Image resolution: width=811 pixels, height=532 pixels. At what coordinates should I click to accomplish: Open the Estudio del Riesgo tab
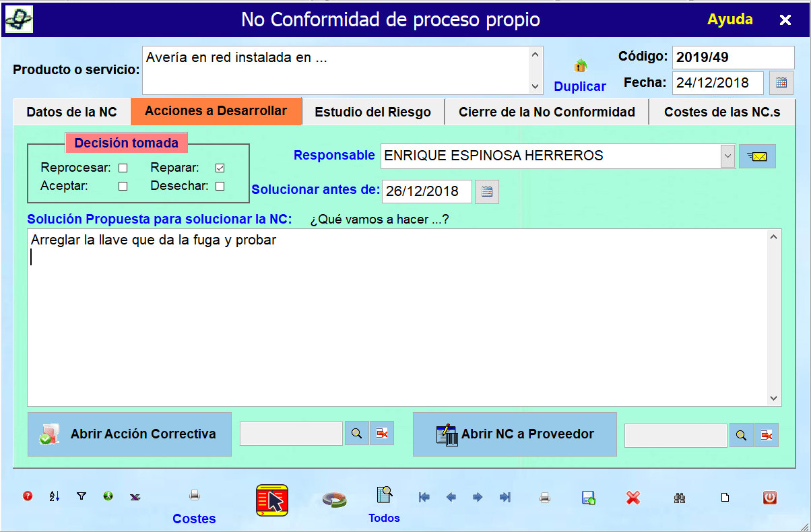373,112
